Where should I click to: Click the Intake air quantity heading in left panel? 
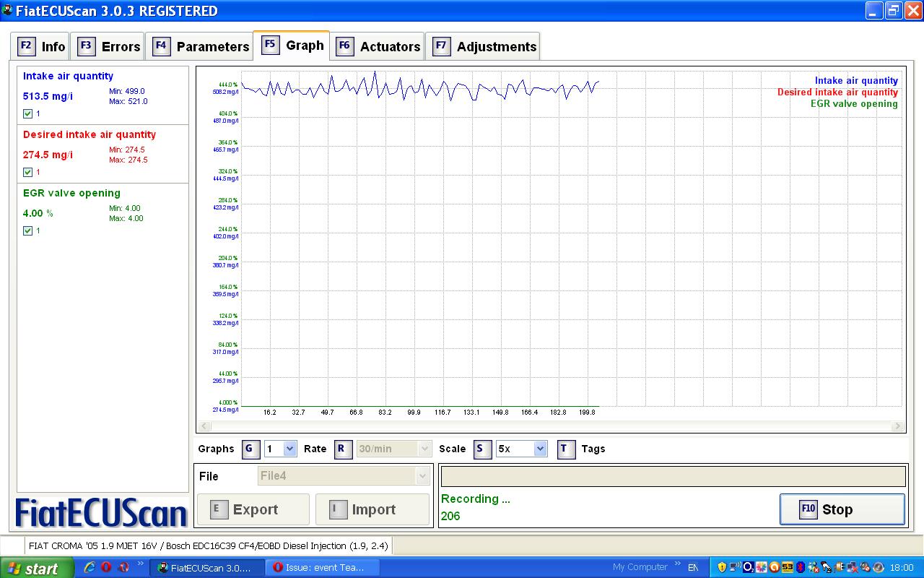tap(68, 76)
